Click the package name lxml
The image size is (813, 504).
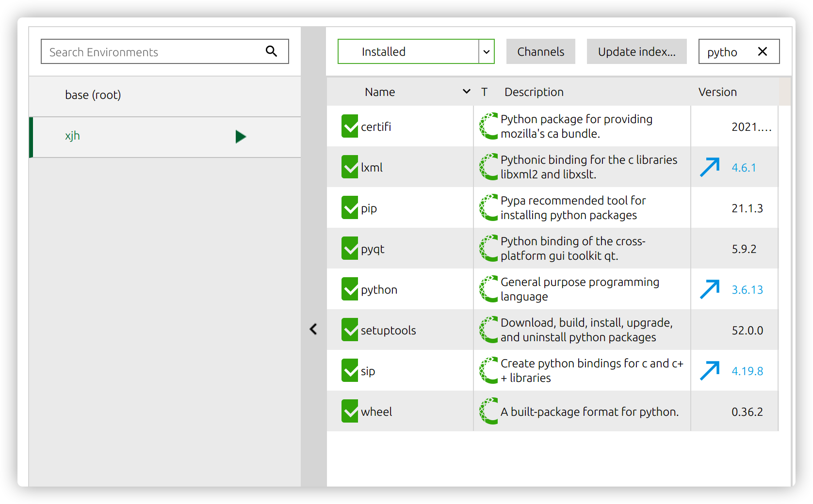pyautogui.click(x=372, y=168)
